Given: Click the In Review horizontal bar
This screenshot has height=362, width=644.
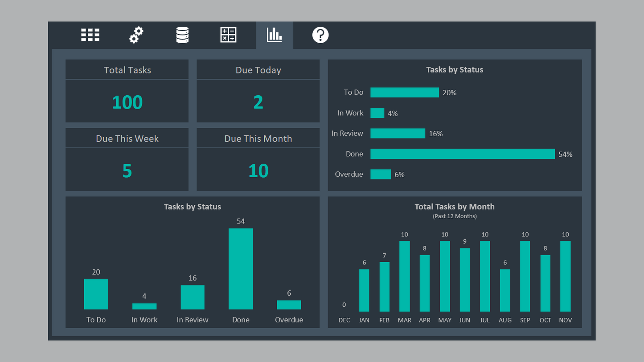Looking at the screenshot, I should [398, 134].
